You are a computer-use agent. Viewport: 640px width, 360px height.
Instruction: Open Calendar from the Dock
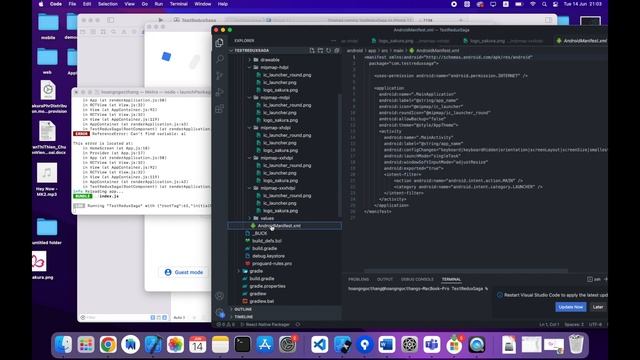coord(198,345)
